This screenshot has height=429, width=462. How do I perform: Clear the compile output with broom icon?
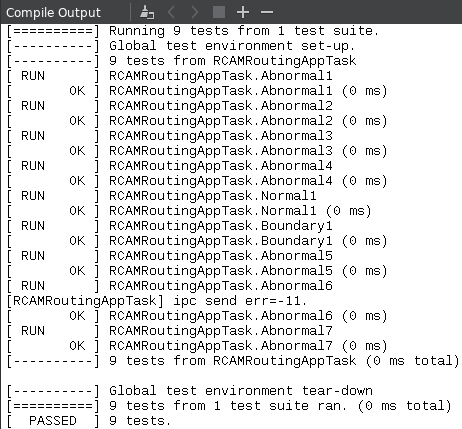(147, 12)
